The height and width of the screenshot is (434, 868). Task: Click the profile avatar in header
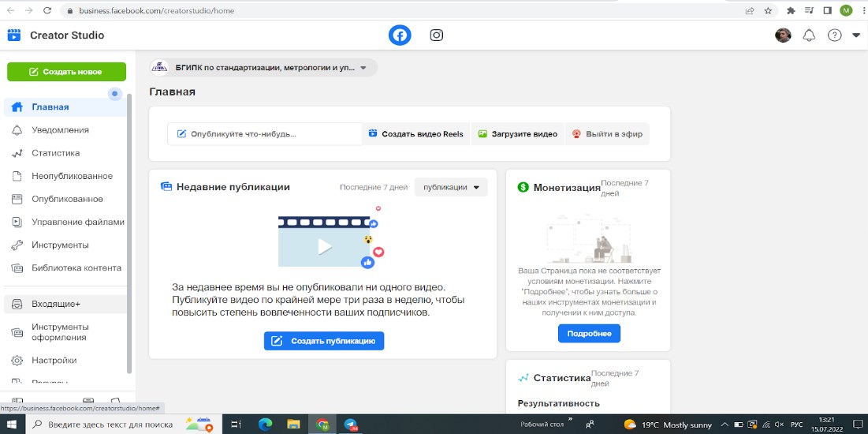click(x=783, y=36)
